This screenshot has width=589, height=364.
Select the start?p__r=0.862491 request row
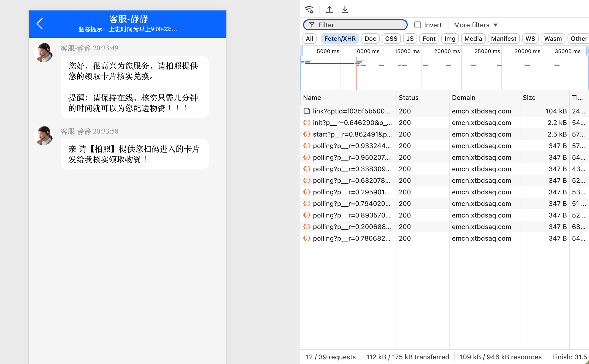point(444,134)
